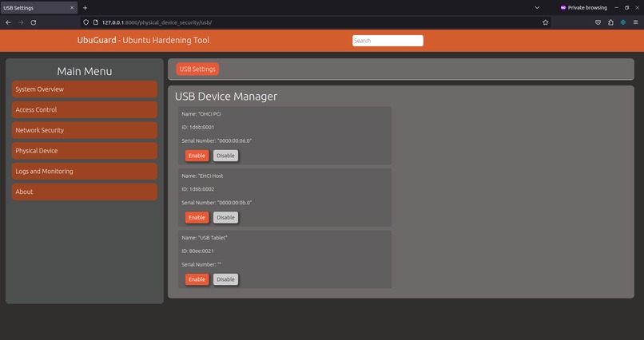
Task: Click ID: 80ee:0021 text
Action: coord(197,251)
